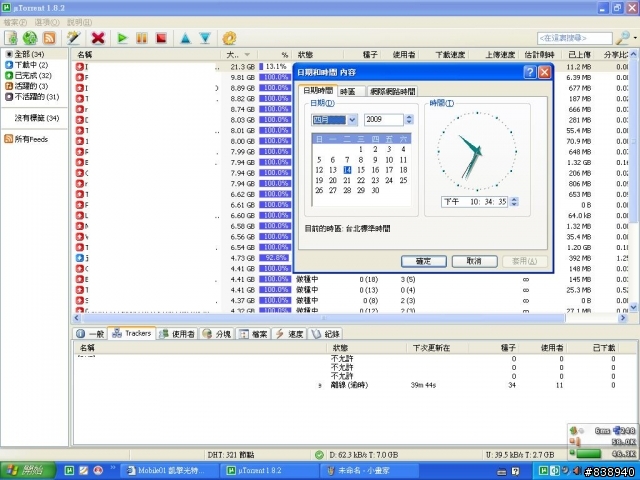Open Mobile01 taskbar window button

[171, 471]
